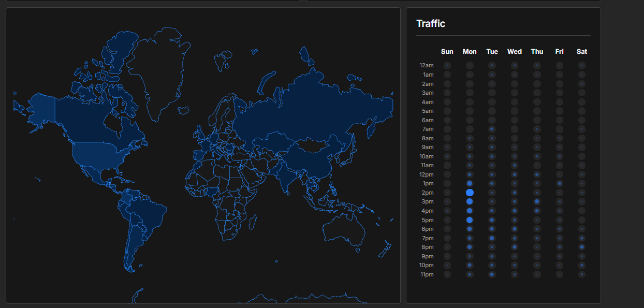Screen dimensions: 644x308
Task: Select the "Mon" column header
Action: pos(470,51)
